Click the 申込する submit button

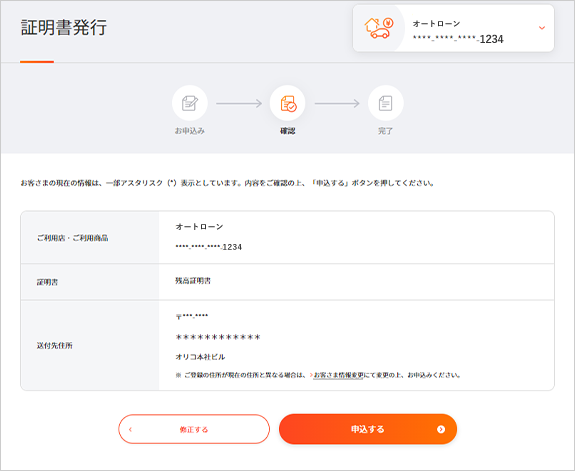tap(368, 429)
